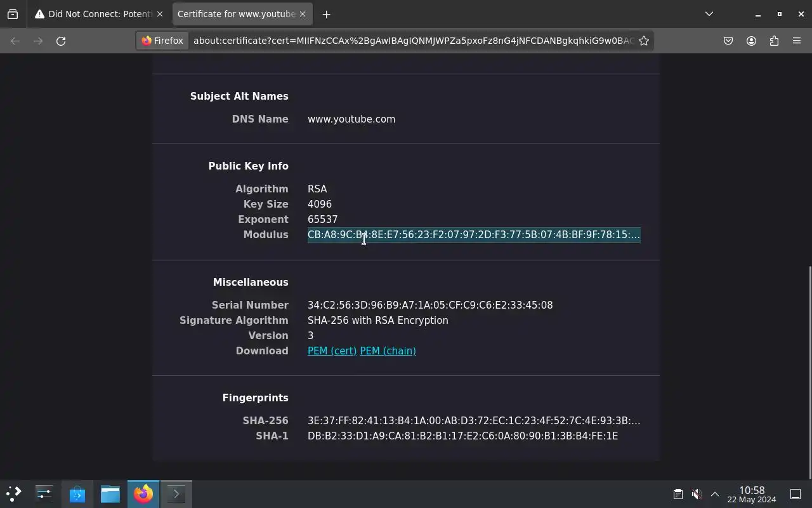Click the SHA-1 fingerprint value

point(462,436)
